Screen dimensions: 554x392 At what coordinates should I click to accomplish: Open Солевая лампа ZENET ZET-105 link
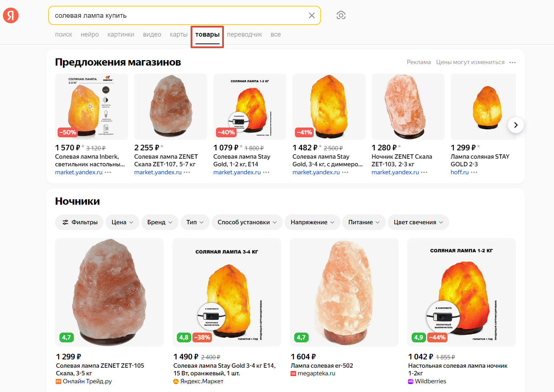100,369
